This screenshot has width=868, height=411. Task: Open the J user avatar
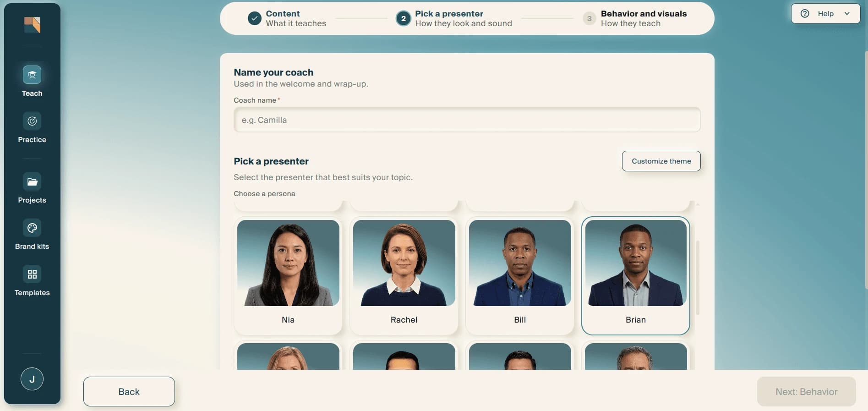click(x=32, y=379)
